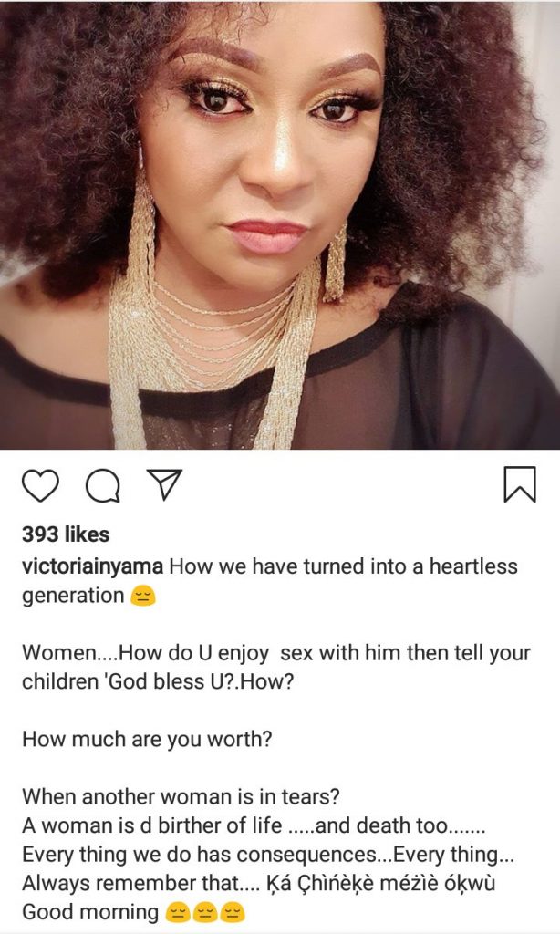Save the post with the bookmark icon
This screenshot has height=934, width=560.
[519, 484]
